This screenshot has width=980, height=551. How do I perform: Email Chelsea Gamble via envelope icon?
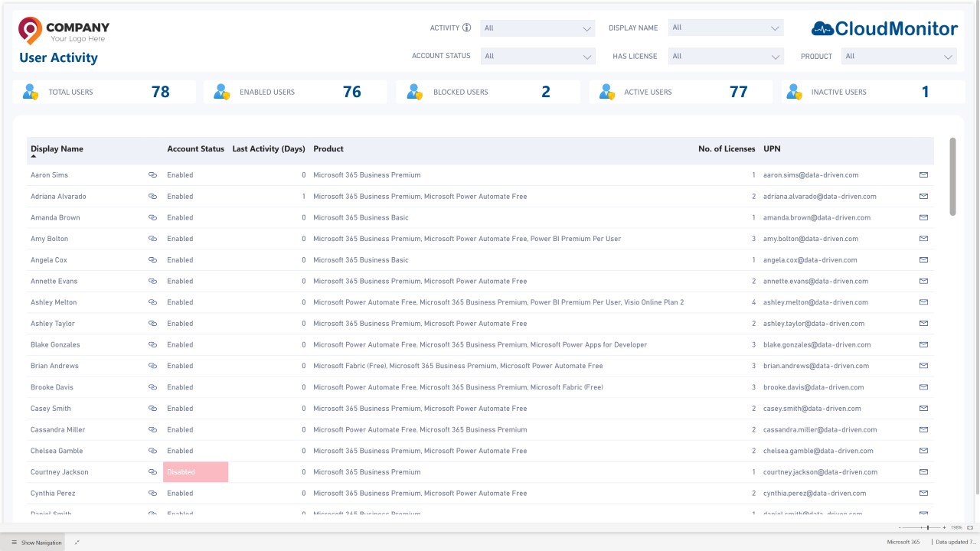(923, 451)
